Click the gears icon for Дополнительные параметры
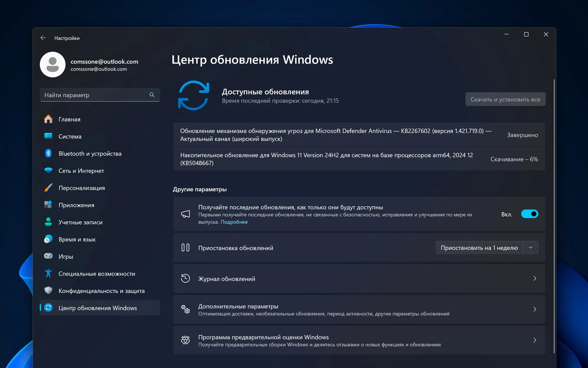Image resolution: width=588 pixels, height=368 pixels. [185, 309]
